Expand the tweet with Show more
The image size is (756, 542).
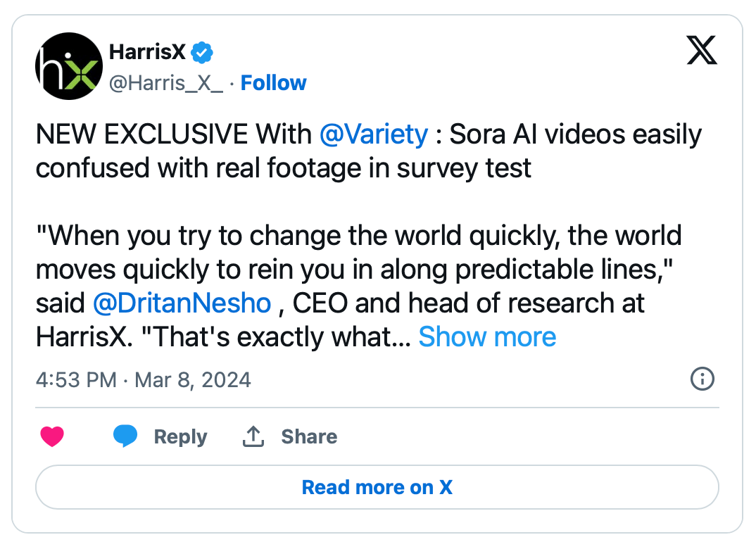(x=487, y=338)
